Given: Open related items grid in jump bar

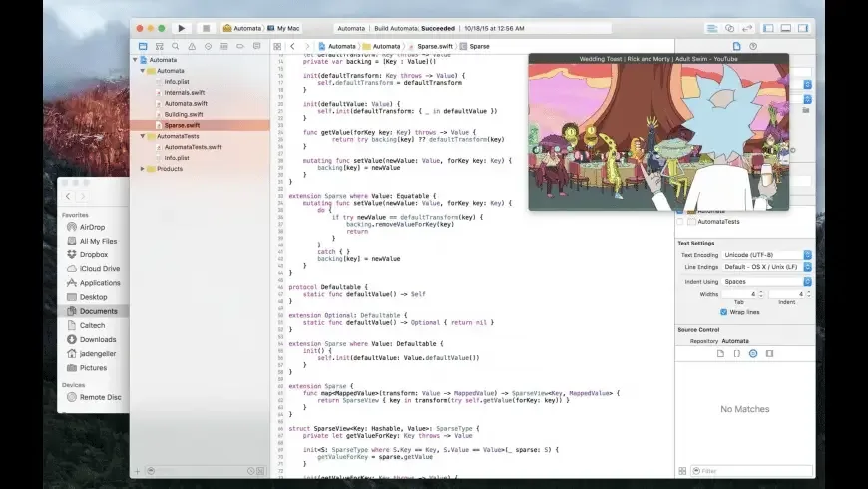Looking at the screenshot, I should tap(277, 47).
